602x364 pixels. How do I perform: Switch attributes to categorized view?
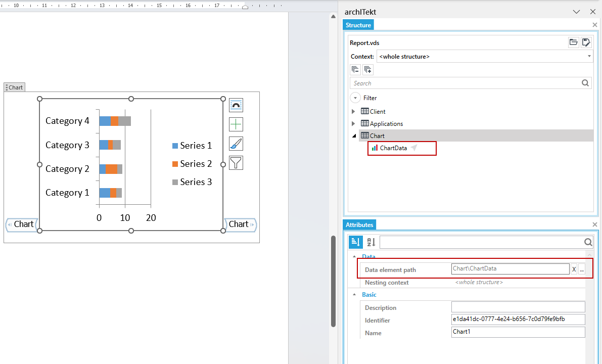point(355,242)
